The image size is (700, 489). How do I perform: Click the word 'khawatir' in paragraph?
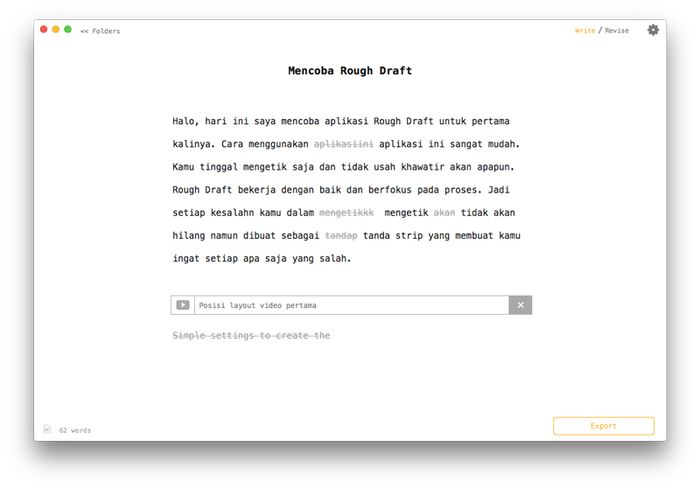coord(422,167)
